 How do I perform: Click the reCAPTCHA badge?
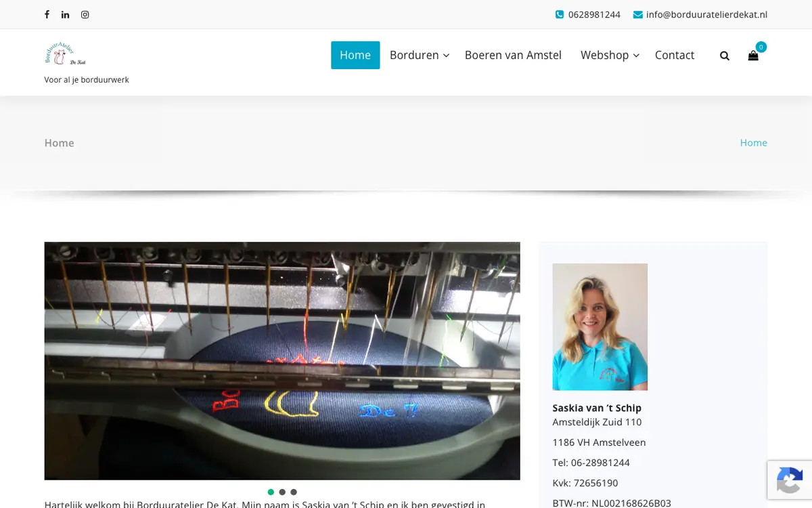tap(790, 480)
